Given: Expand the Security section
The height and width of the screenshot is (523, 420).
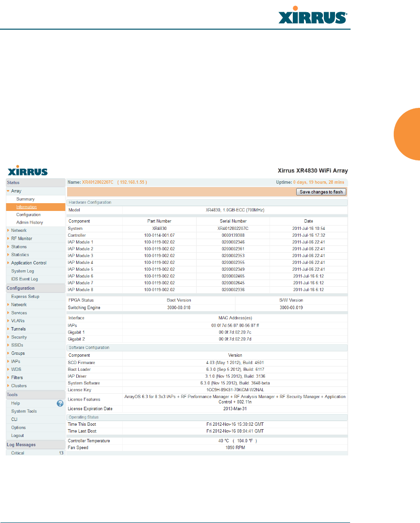Looking at the screenshot, I should (x=8, y=337).
